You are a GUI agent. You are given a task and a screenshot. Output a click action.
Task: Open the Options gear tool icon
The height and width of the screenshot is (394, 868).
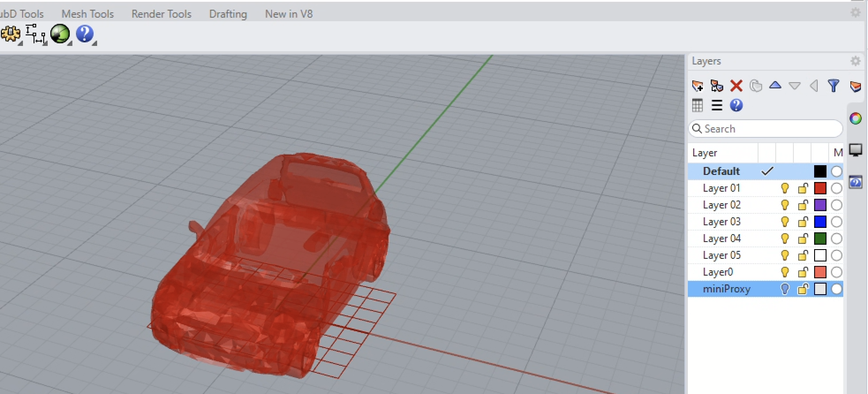point(10,34)
